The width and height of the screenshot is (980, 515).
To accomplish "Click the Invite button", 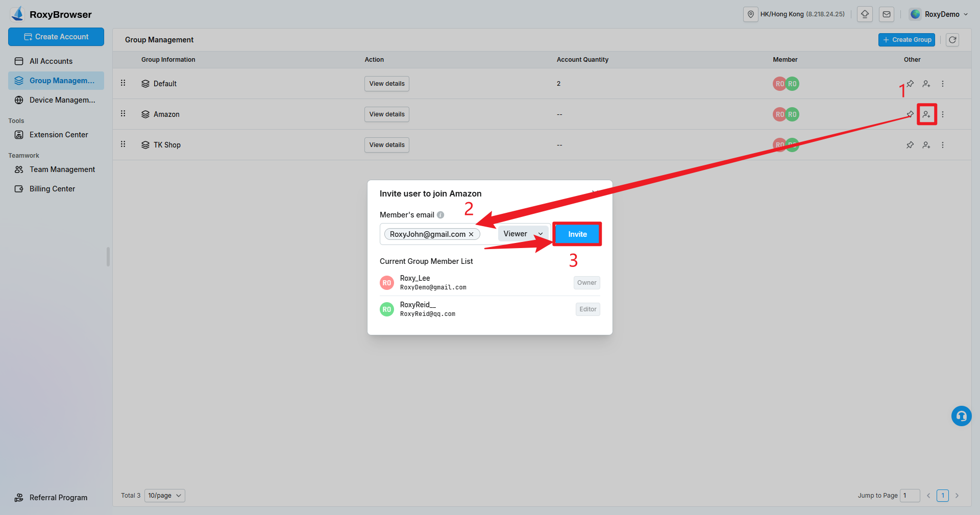I will [577, 234].
